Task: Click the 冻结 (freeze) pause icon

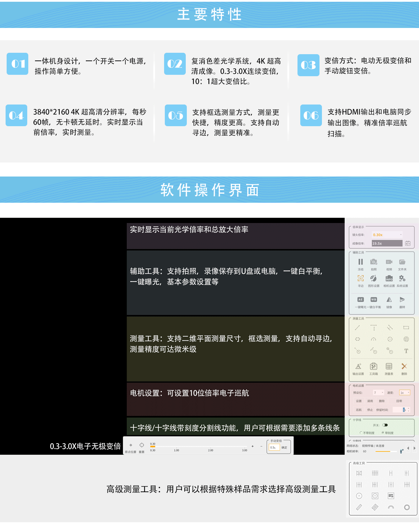Action: point(360,262)
